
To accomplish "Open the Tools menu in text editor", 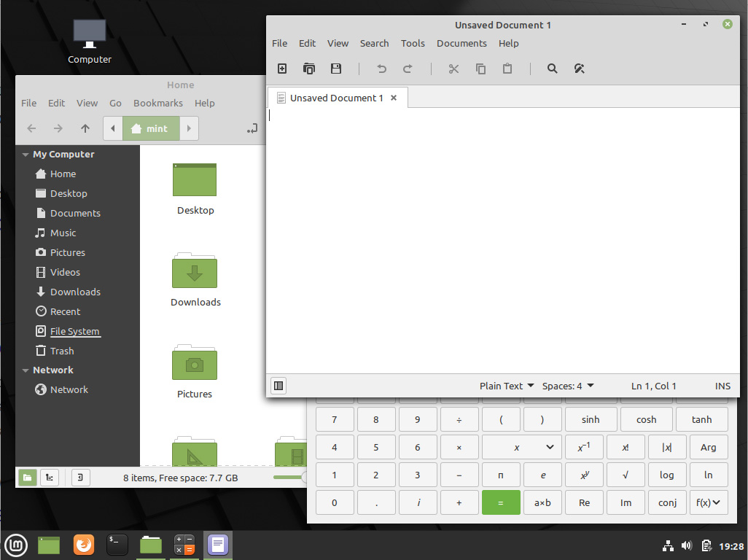I will 413,44.
